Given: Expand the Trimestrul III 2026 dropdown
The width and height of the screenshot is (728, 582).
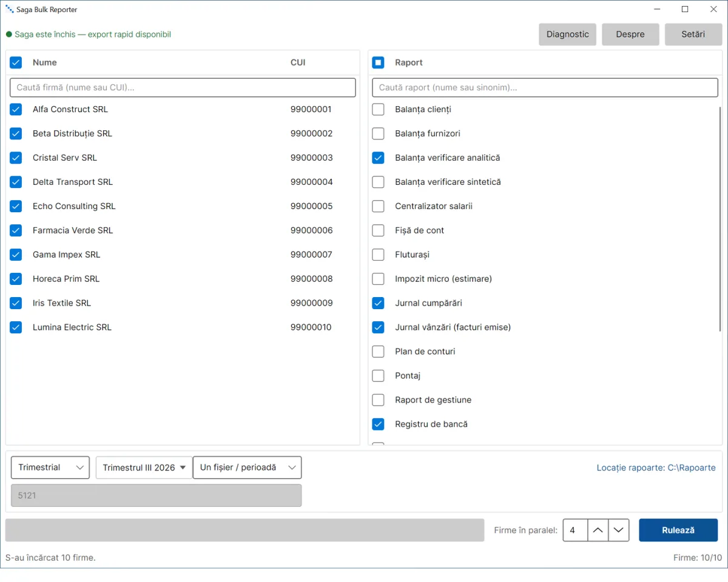Looking at the screenshot, I should [x=144, y=467].
